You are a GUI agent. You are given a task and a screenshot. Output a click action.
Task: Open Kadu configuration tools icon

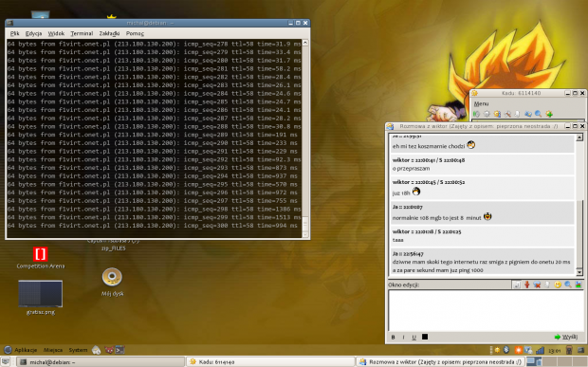click(x=507, y=114)
